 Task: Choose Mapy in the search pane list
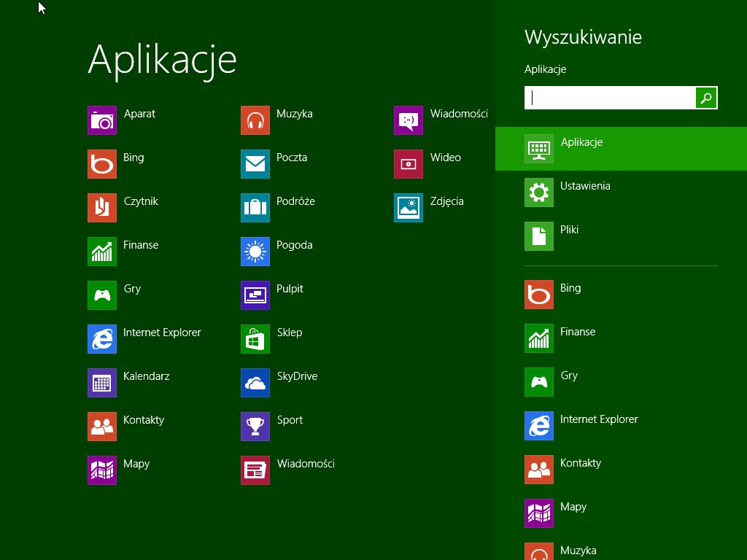[622, 514]
